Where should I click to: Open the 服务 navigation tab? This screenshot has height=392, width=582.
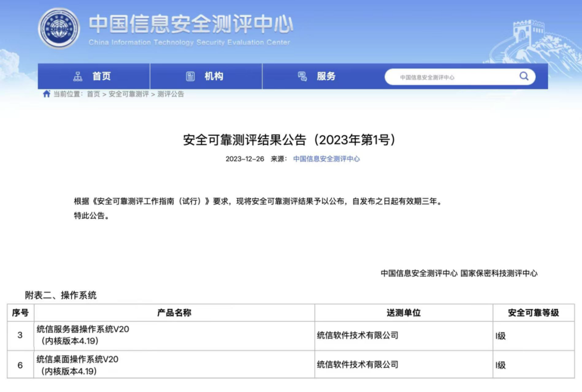318,76
